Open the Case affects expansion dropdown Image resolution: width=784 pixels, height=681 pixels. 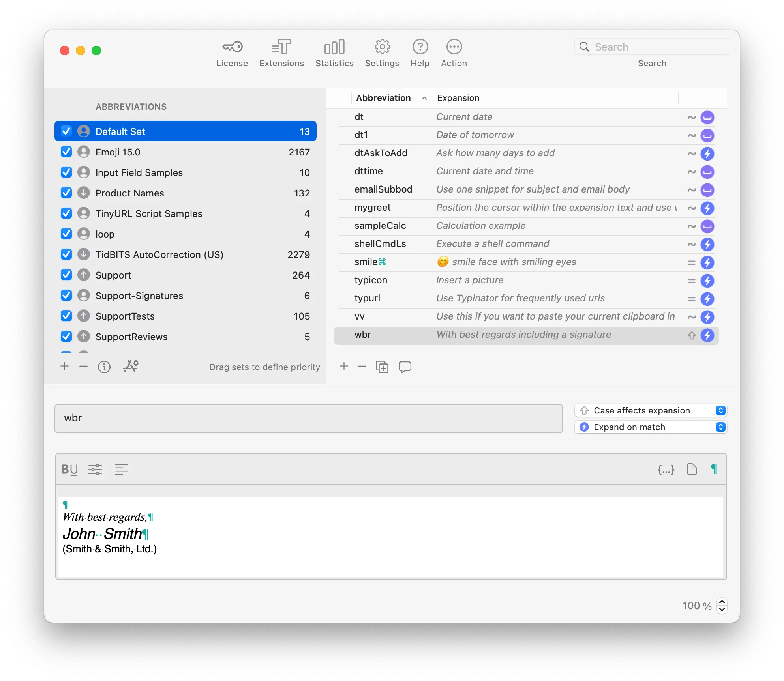(x=721, y=410)
